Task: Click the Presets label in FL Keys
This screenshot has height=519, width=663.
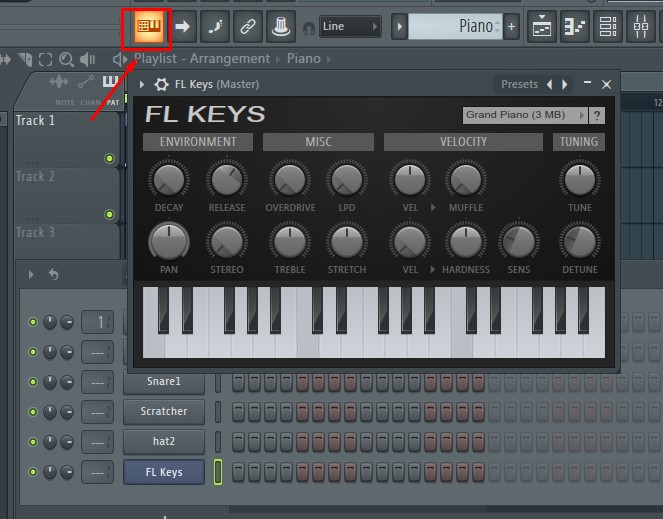Action: 519,85
